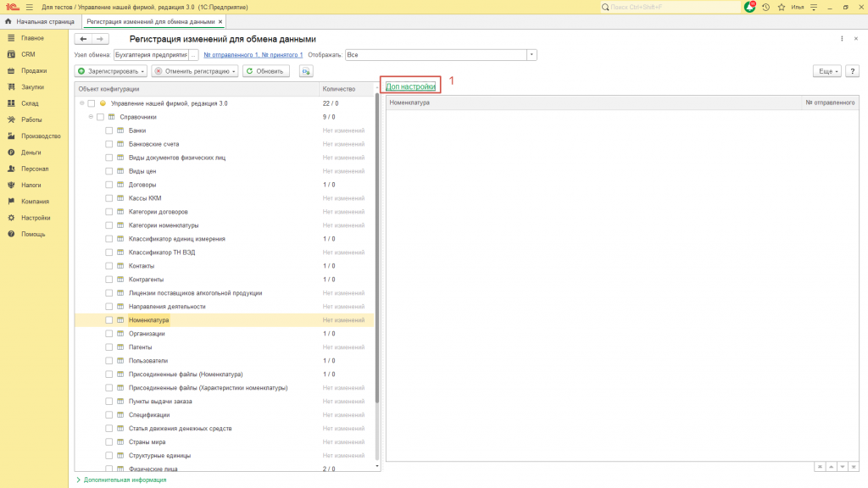The width and height of the screenshot is (868, 488).
Task: Move row to top arrow in right panel
Action: (x=820, y=467)
